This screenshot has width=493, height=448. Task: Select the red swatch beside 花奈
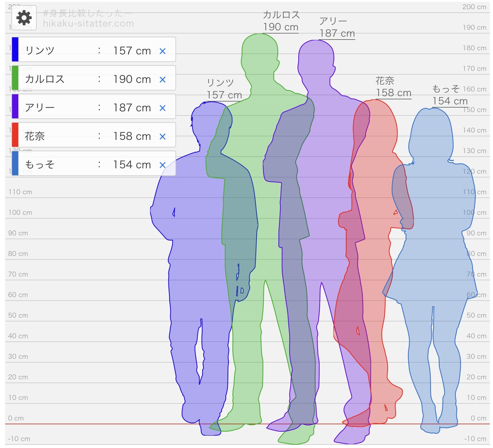tap(15, 135)
